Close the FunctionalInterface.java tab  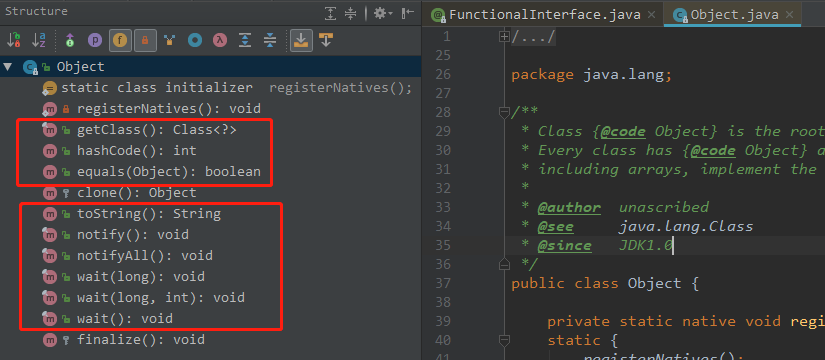click(651, 15)
